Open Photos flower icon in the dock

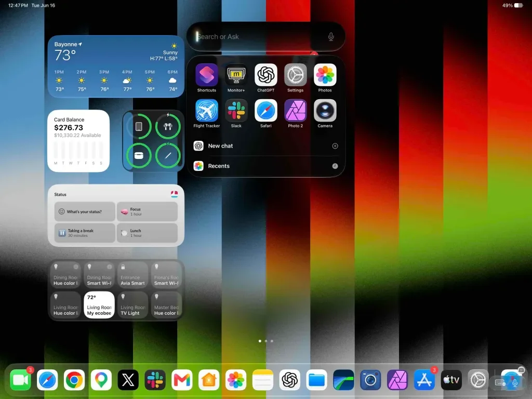[236, 380]
